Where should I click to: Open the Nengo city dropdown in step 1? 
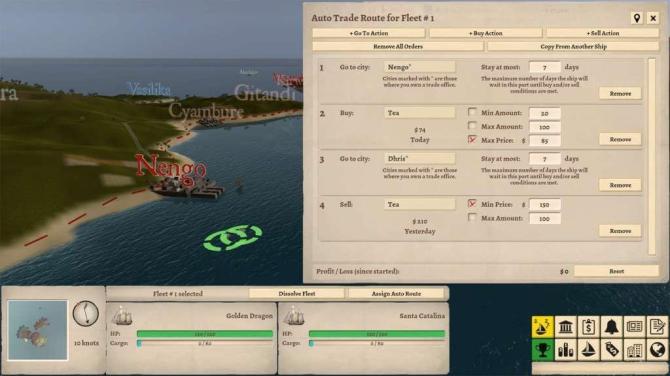[x=420, y=67]
